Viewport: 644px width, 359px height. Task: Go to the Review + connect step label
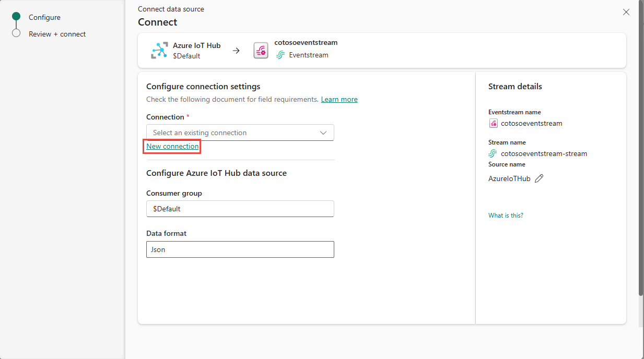[x=57, y=34]
